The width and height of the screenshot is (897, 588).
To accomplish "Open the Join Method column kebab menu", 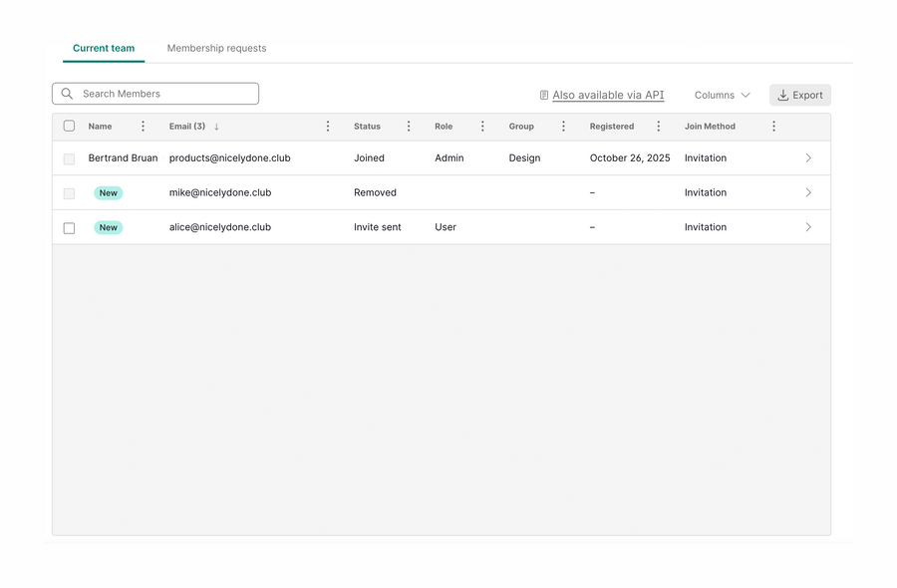I will click(773, 127).
